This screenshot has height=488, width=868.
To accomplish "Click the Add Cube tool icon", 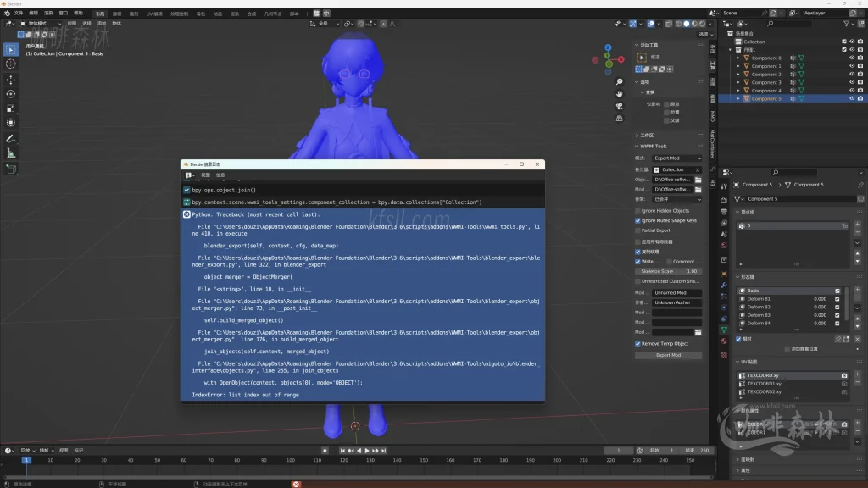I will pos(11,169).
